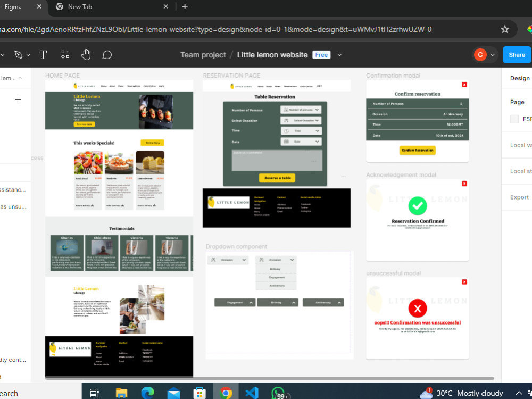This screenshot has height=399, width=532.
Task: Open file name options chevron
Action: click(x=339, y=55)
